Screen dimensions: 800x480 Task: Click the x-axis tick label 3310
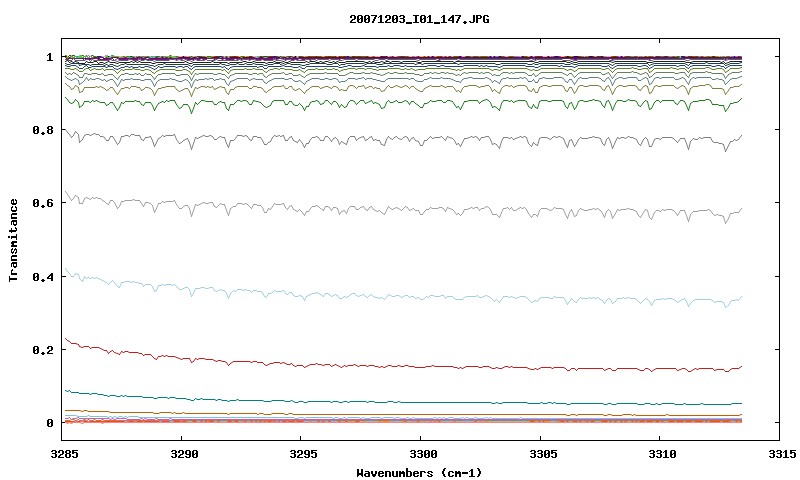tap(662, 454)
